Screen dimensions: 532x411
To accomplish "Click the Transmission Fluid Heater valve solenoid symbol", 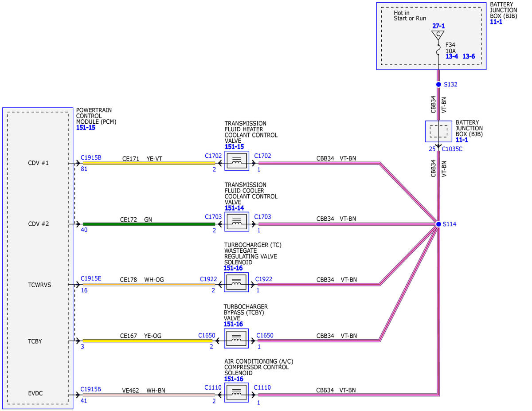I will pos(237,161).
